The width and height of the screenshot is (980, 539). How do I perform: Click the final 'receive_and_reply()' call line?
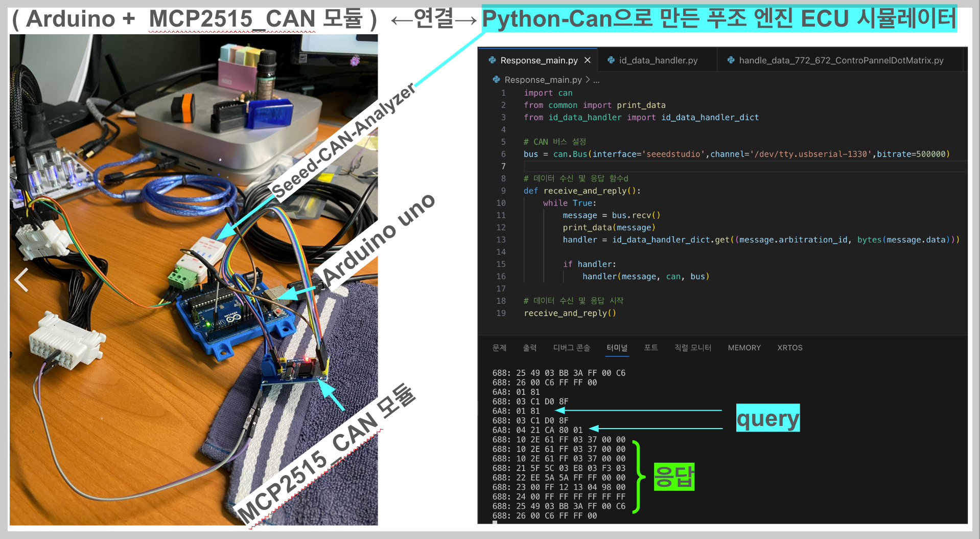[570, 313]
